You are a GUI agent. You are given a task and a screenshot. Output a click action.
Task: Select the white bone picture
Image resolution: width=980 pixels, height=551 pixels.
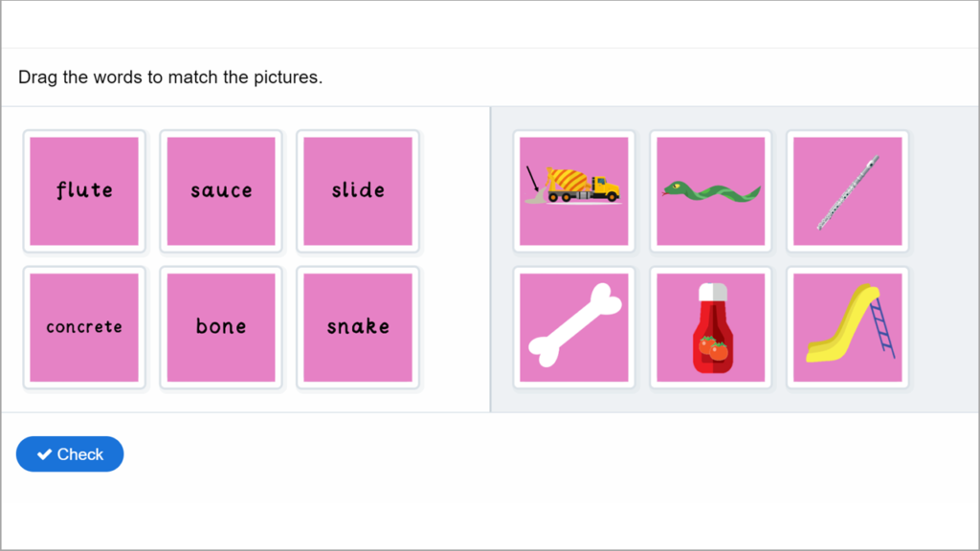573,326
